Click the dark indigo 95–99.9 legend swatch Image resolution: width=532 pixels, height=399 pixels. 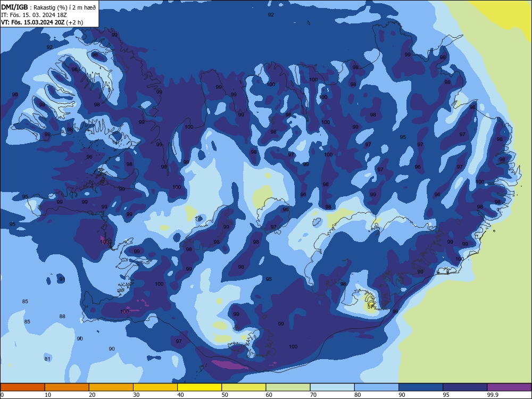coord(465,387)
